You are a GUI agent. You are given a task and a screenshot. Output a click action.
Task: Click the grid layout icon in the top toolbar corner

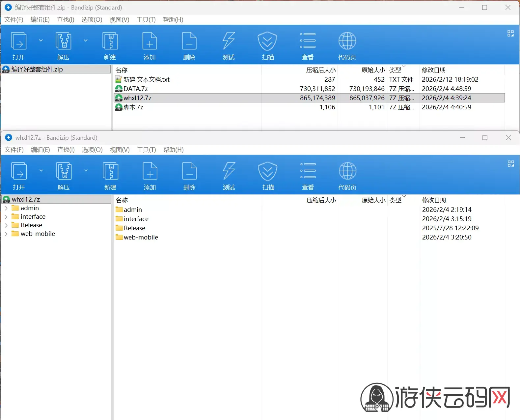pyautogui.click(x=510, y=33)
